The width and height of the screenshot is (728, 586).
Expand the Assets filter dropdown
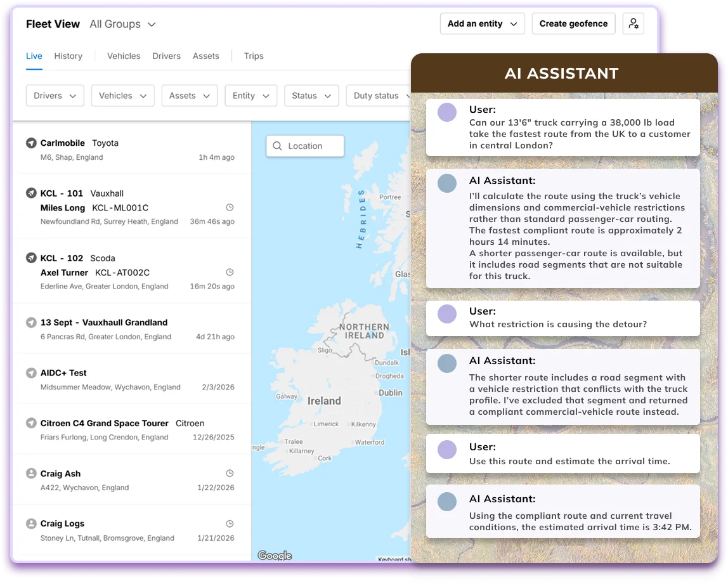[x=190, y=96]
